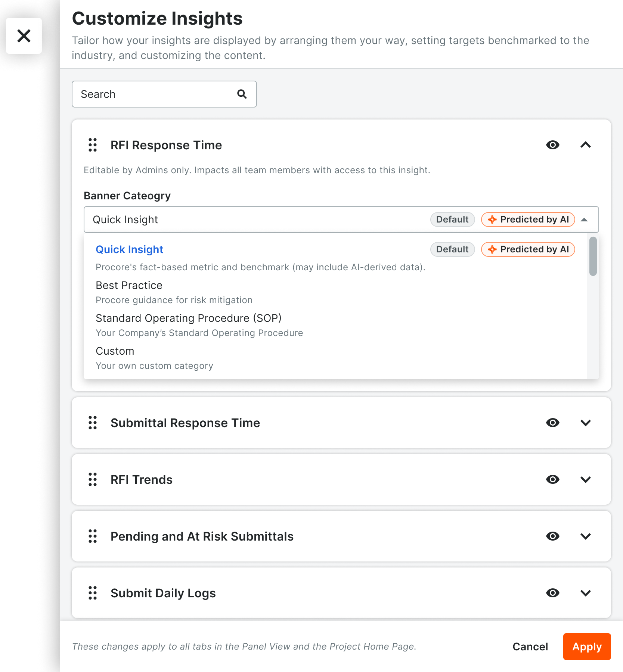This screenshot has height=672, width=623.
Task: Toggle visibility of RFI Trends insight
Action: 553,479
